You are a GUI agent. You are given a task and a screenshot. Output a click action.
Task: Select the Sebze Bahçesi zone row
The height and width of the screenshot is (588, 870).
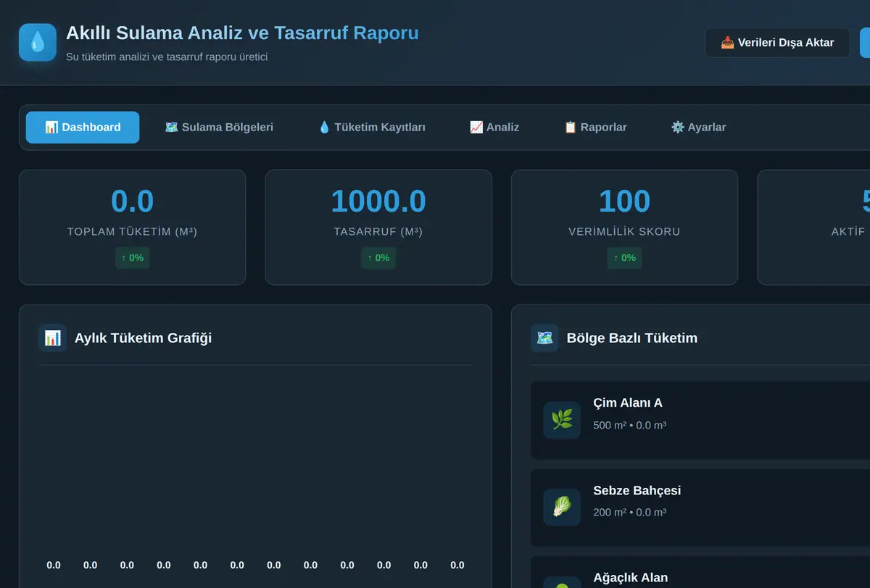point(700,508)
